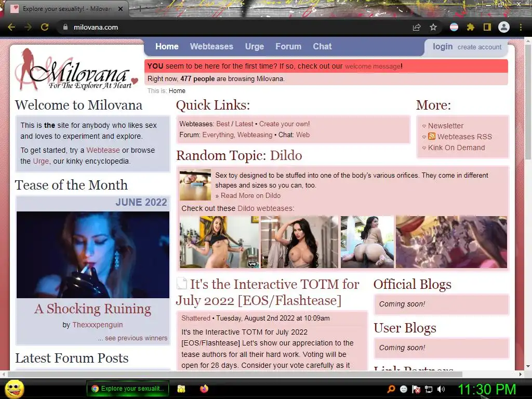The width and height of the screenshot is (532, 399).
Task: Open the A Shocking Ruining title link
Action: pyautogui.click(x=92, y=309)
